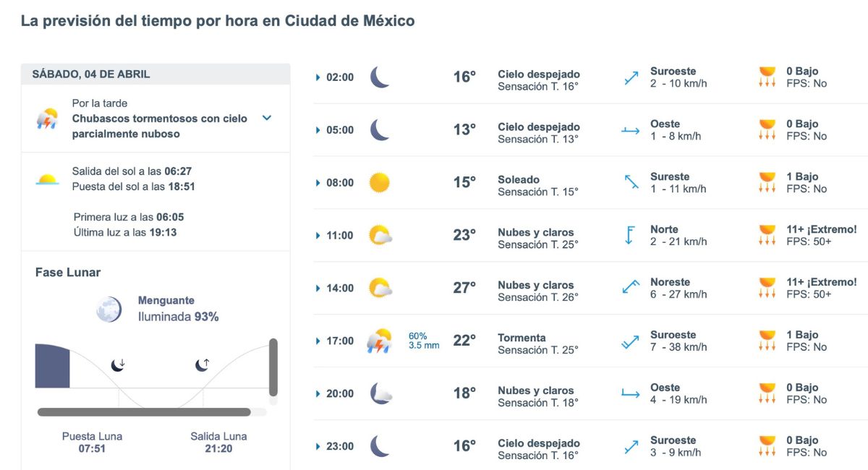The image size is (868, 470).
Task: Click the Puesta Luna 07:51 time
Action: point(91,448)
